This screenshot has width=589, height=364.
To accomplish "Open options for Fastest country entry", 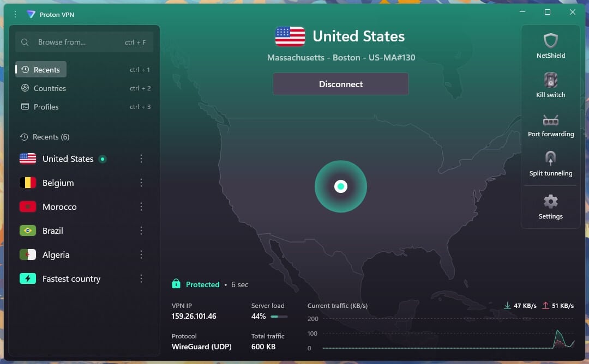I will pos(141,278).
